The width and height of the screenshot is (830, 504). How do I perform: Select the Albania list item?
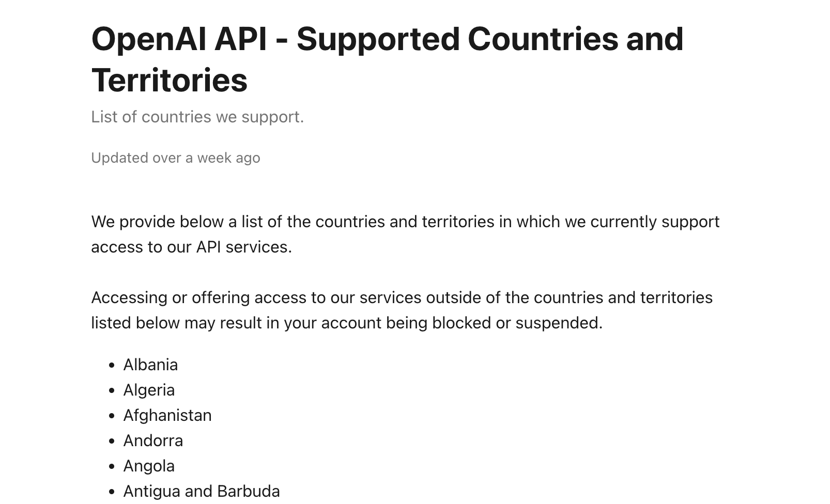click(x=150, y=365)
